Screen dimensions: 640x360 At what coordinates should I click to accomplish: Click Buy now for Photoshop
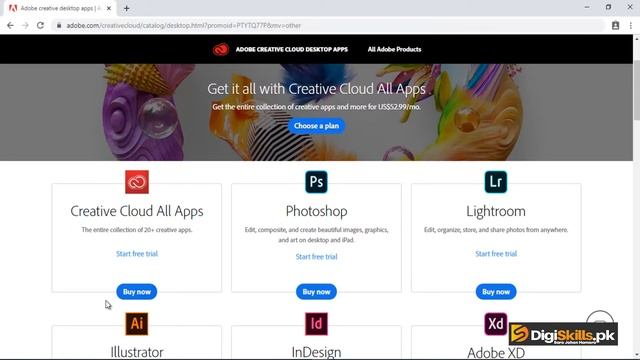click(316, 291)
